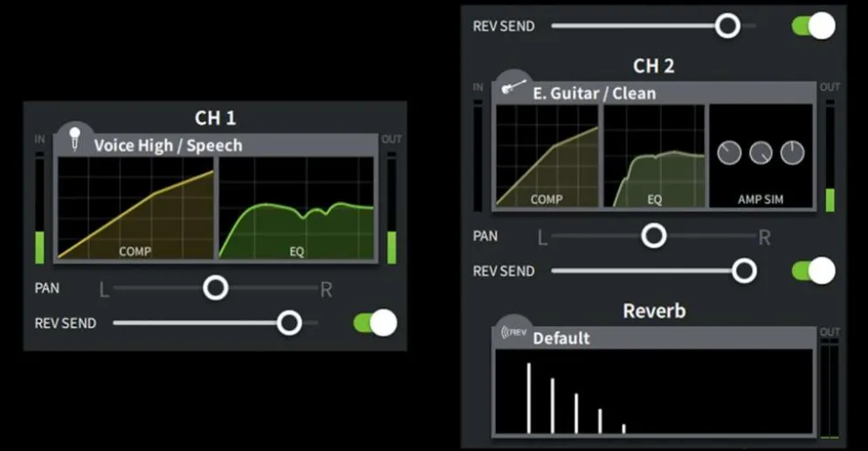
Task: Open the CH 2 AMP SIM panel
Action: (761, 156)
